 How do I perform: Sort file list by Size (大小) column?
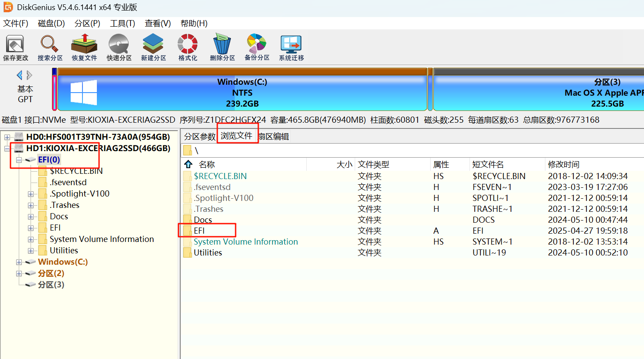(x=344, y=164)
